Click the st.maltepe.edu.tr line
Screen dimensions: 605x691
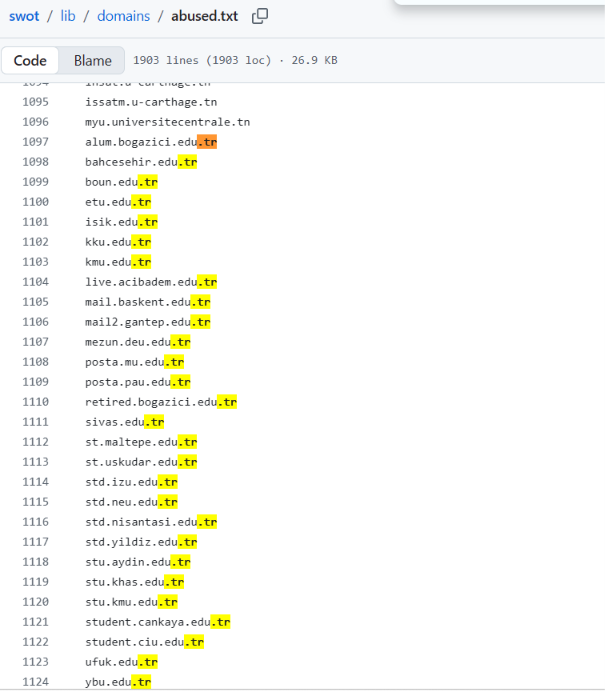pyautogui.click(x=141, y=442)
